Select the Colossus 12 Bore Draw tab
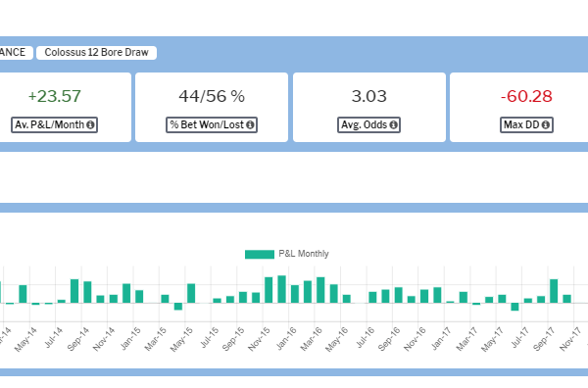588x388 pixels. click(x=96, y=53)
